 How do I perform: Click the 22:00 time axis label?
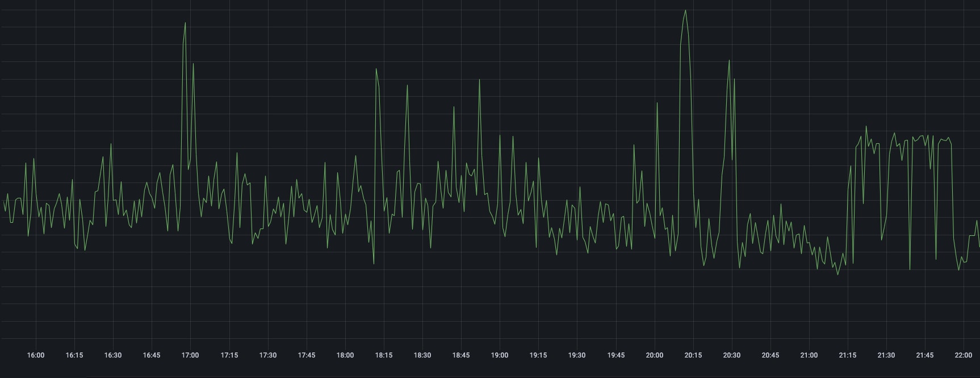[x=963, y=355]
